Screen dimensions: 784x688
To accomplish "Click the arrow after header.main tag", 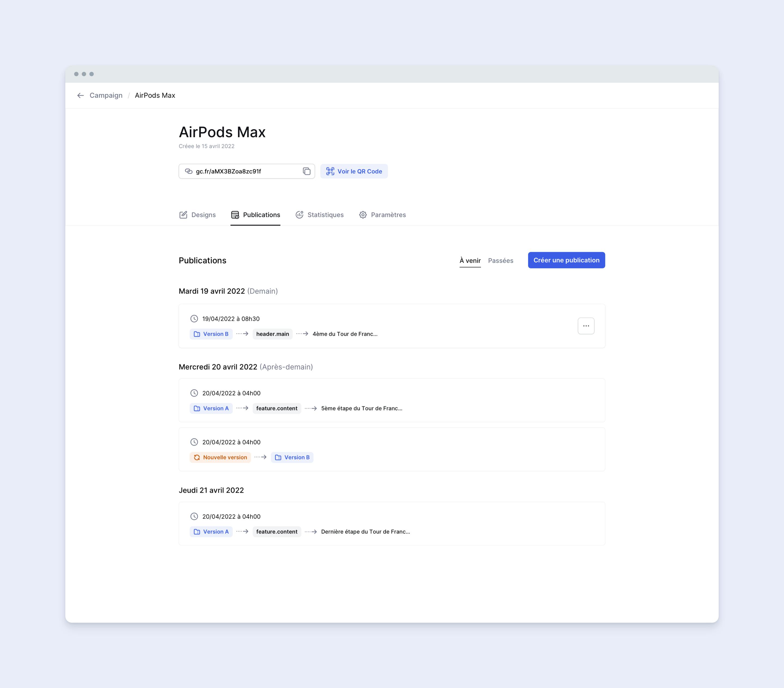I will point(302,334).
